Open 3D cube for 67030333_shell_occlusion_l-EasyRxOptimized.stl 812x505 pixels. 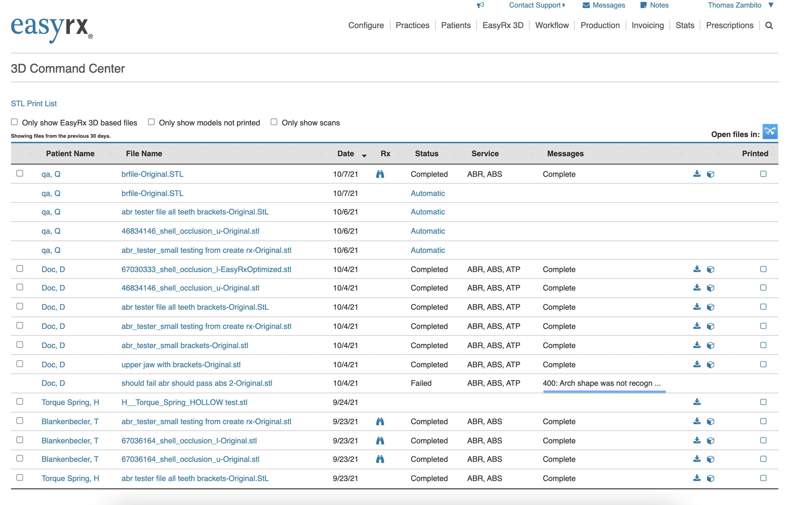click(x=711, y=270)
